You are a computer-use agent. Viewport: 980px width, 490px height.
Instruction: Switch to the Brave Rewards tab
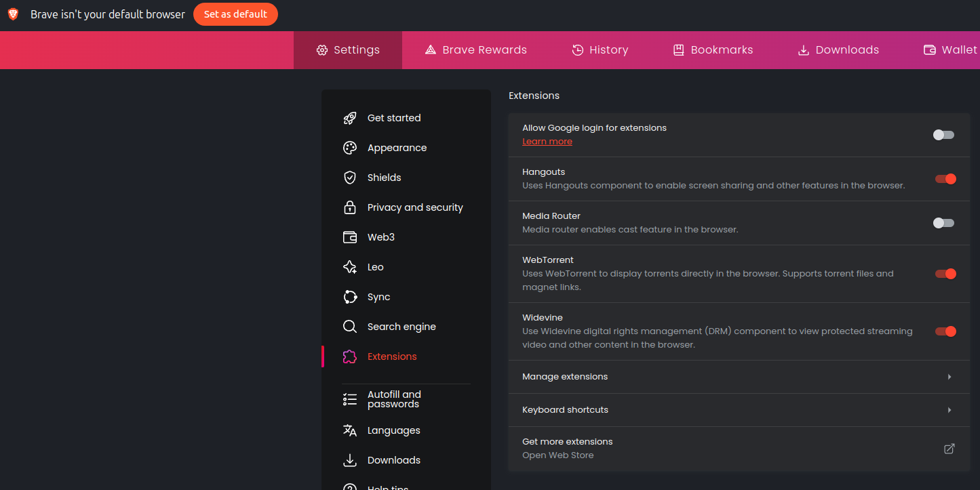point(475,49)
